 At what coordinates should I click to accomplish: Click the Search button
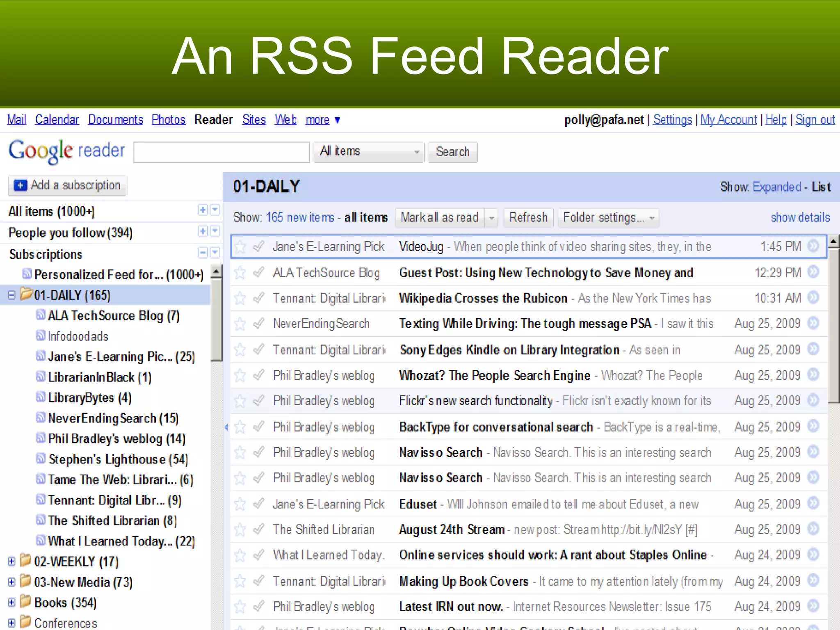pyautogui.click(x=452, y=152)
